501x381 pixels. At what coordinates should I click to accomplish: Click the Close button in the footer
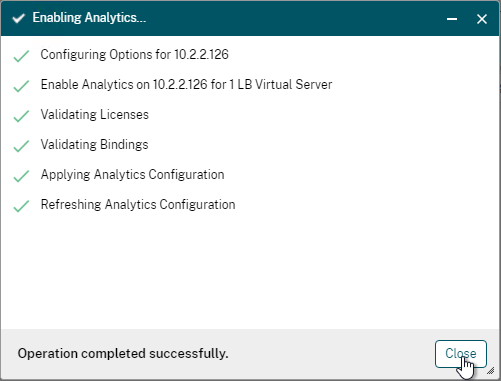pos(461,354)
